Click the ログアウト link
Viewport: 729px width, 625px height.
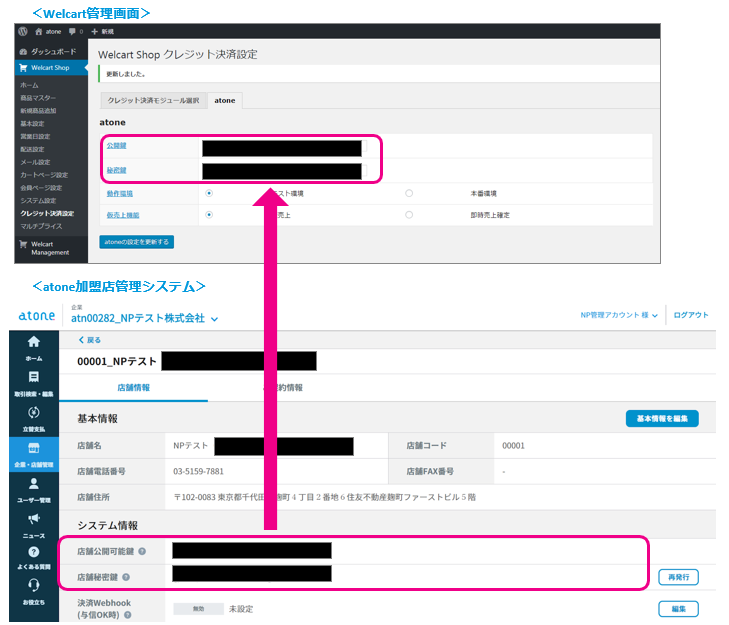click(x=691, y=315)
